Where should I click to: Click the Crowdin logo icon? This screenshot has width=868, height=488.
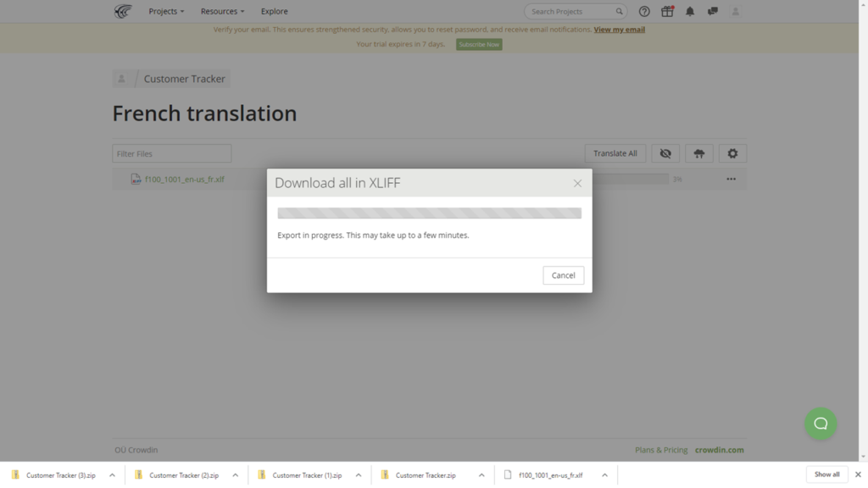coord(123,11)
